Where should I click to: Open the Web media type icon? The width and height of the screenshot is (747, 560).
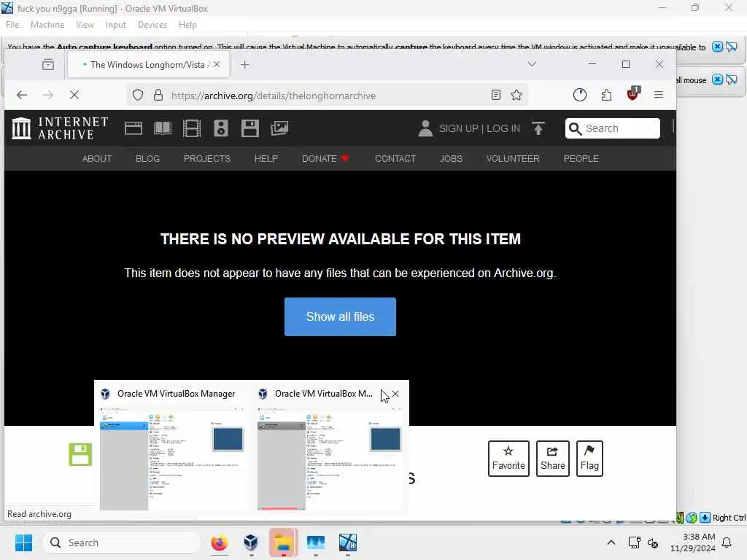click(x=133, y=128)
